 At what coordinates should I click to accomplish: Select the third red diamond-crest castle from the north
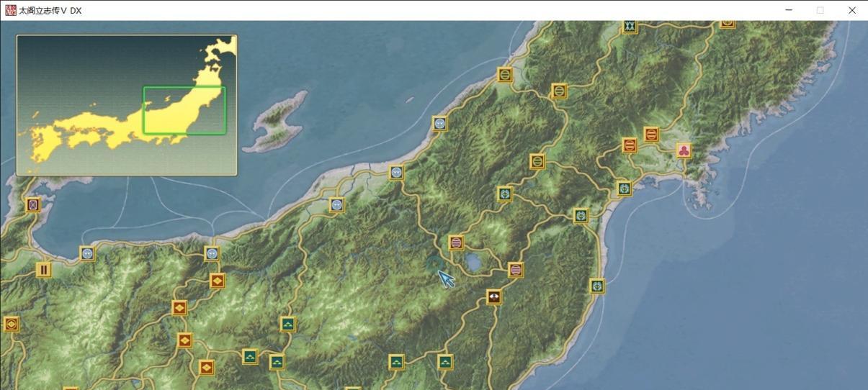pyautogui.click(x=185, y=340)
